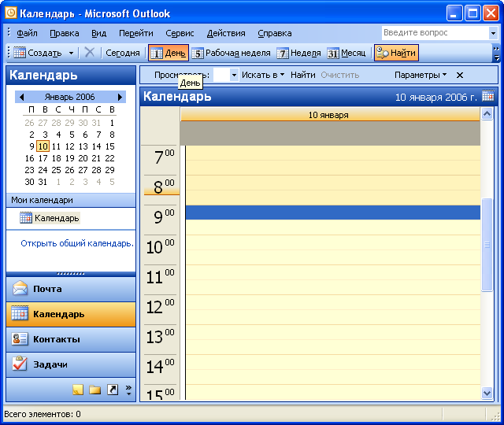
Task: Open the navigation pane configure buttons chevron
Action: [x=128, y=390]
